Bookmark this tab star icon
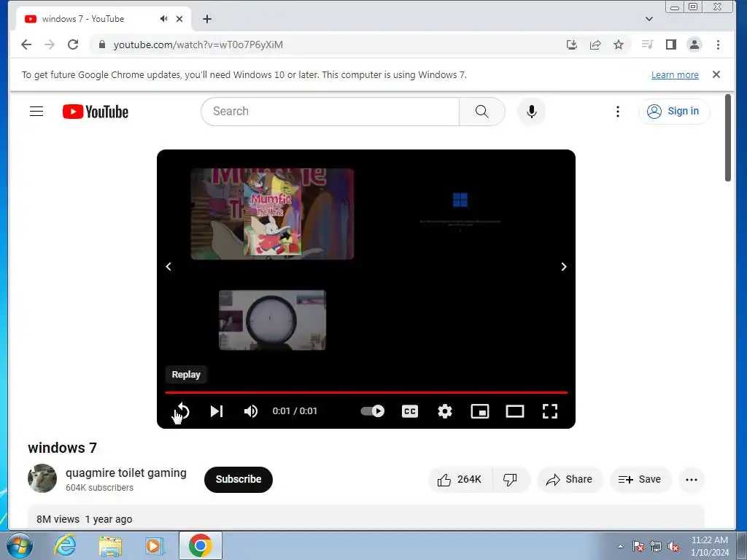 click(x=619, y=44)
